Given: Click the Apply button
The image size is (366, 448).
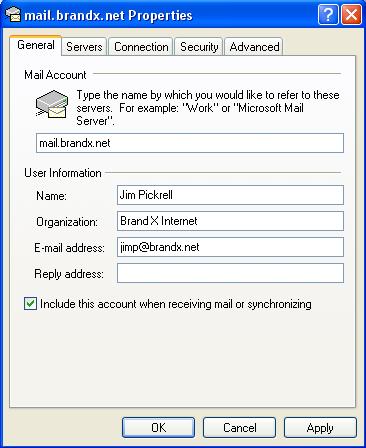Looking at the screenshot, I should point(320,428).
